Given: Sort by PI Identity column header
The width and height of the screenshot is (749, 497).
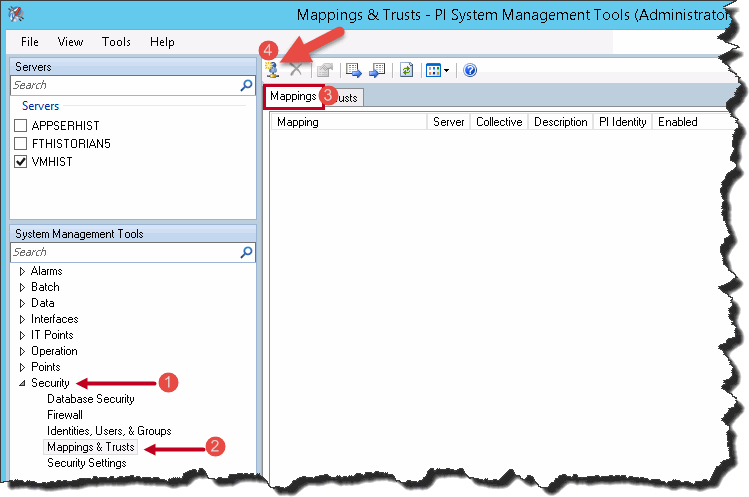Looking at the screenshot, I should pyautogui.click(x=622, y=122).
